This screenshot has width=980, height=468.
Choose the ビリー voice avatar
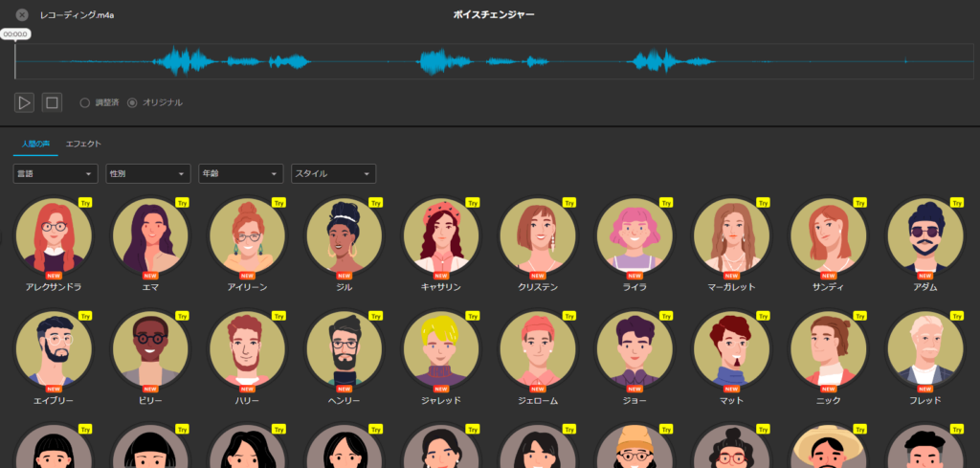150,350
